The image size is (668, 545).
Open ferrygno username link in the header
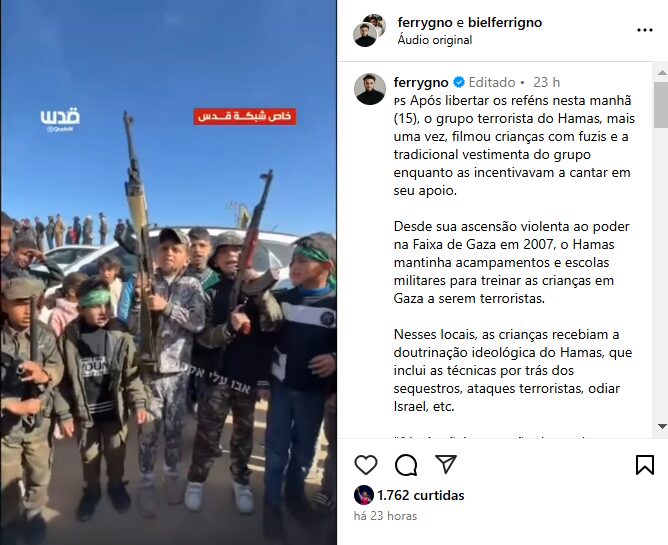[423, 22]
